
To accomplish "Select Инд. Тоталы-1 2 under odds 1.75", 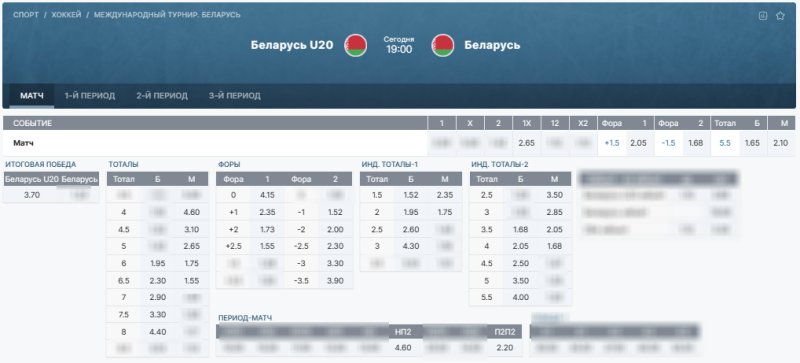I will click(444, 212).
